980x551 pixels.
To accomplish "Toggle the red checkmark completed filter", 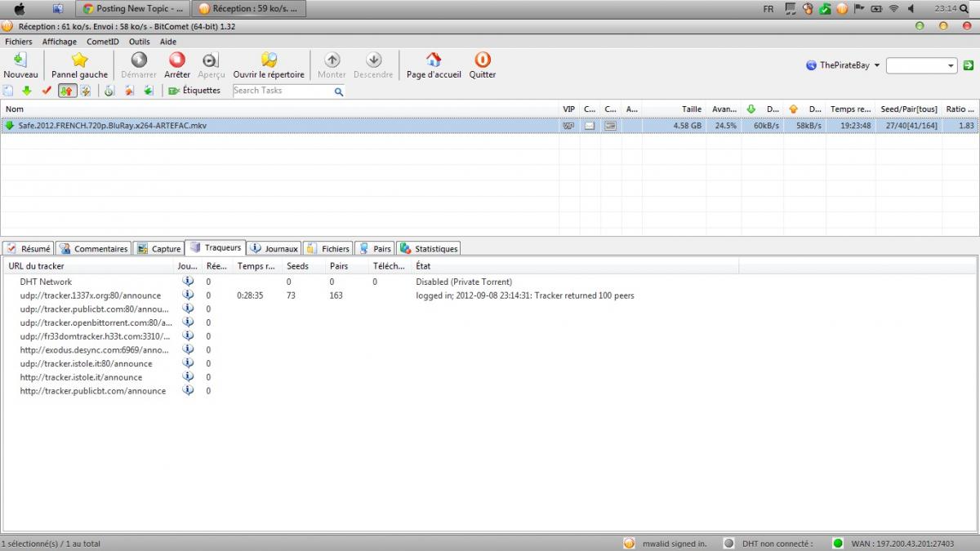I will 47,91.
